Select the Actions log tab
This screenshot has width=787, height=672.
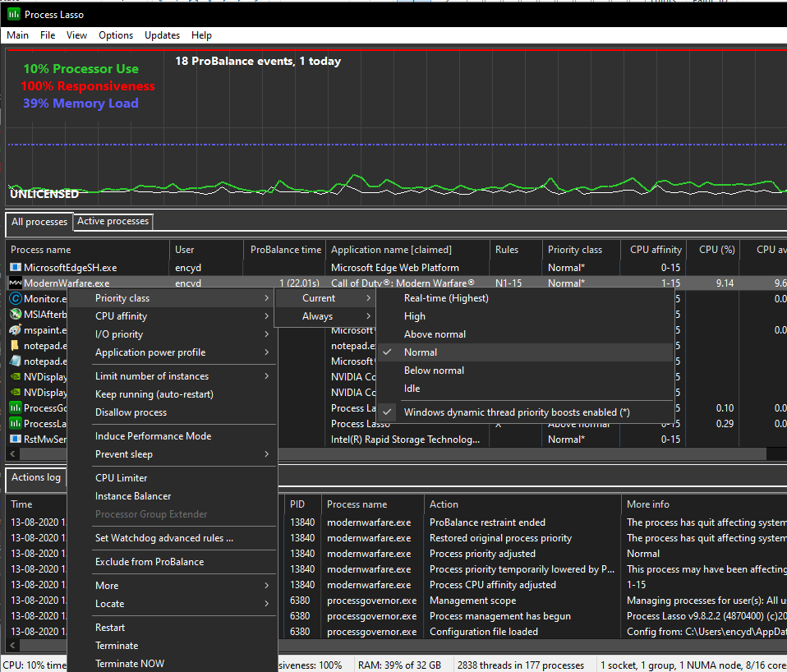36,477
